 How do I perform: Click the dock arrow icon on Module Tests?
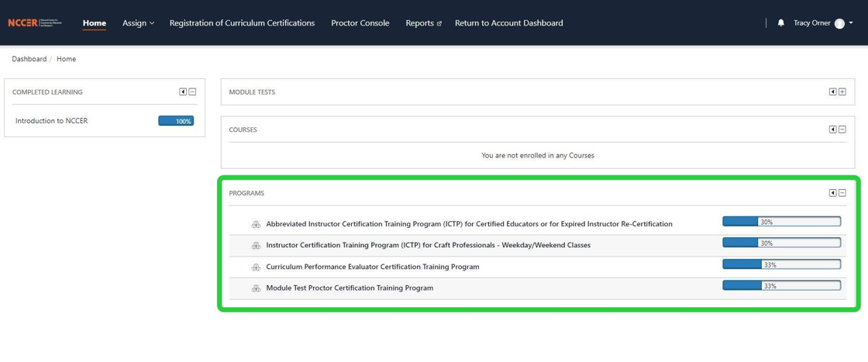coord(832,91)
